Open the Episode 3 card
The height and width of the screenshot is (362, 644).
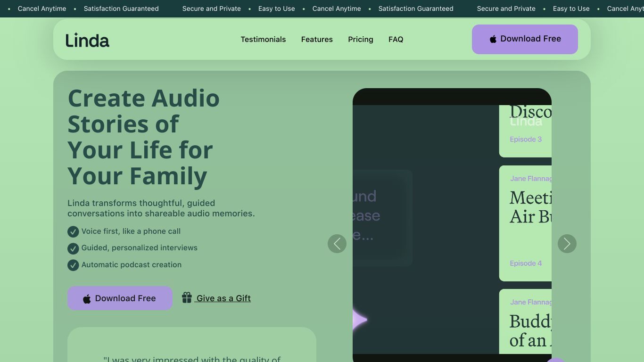525,131
